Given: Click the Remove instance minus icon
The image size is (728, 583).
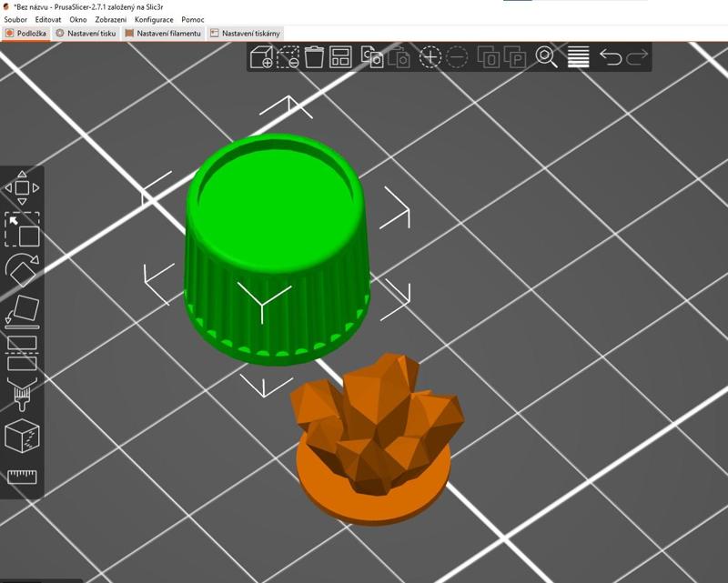Looking at the screenshot, I should (457, 57).
